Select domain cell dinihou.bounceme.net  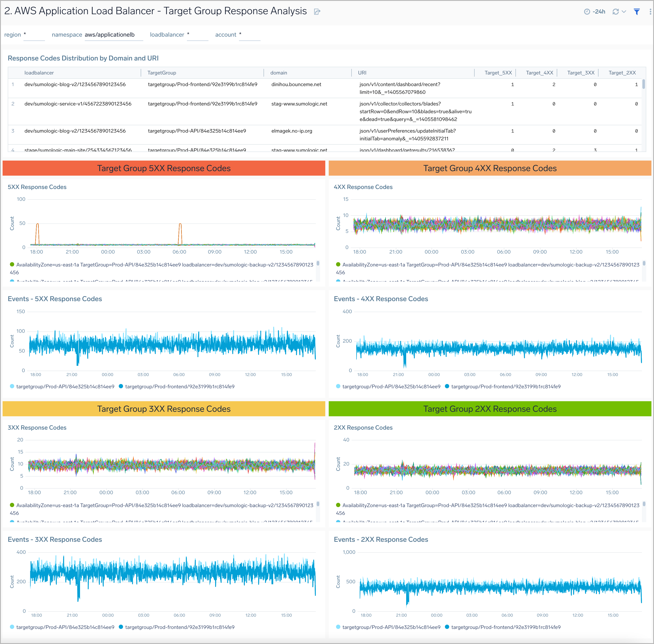tap(296, 85)
